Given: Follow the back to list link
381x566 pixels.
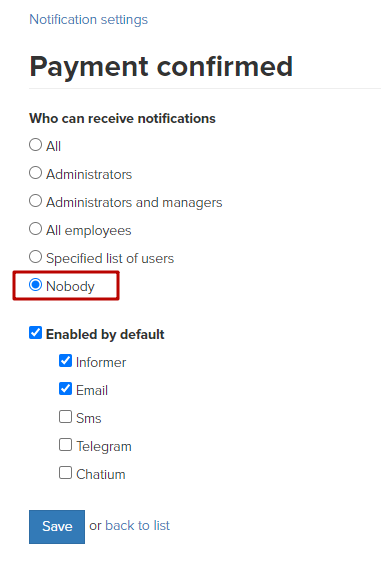Looking at the screenshot, I should click(x=137, y=526).
